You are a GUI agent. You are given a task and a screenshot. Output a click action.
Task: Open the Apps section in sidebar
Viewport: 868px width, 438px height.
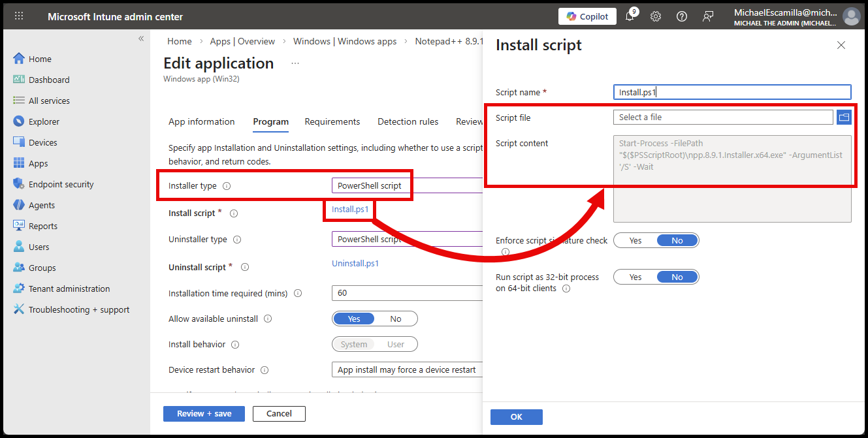(x=40, y=163)
